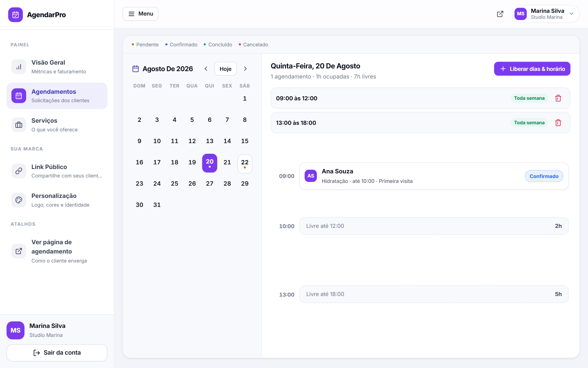
Task: Click Ana Souza's AS avatar
Action: tap(311, 176)
